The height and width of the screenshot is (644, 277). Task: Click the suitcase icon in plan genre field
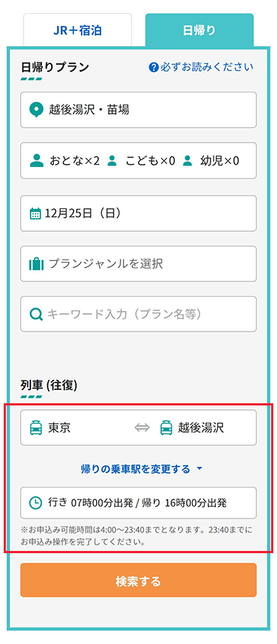(x=36, y=264)
